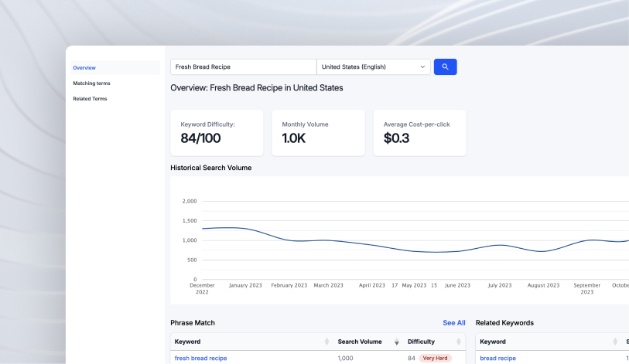Viewport: 629px width, 364px height.
Task: Click the blue search magnifier button
Action: (x=445, y=67)
